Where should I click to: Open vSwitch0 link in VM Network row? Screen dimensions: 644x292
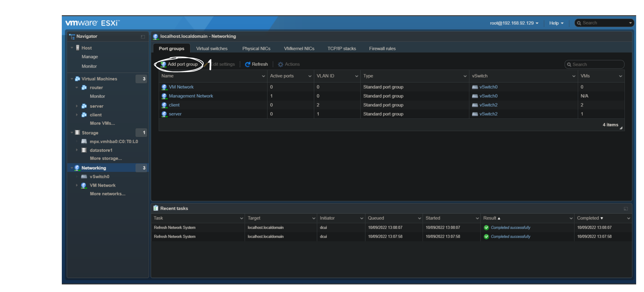488,87
